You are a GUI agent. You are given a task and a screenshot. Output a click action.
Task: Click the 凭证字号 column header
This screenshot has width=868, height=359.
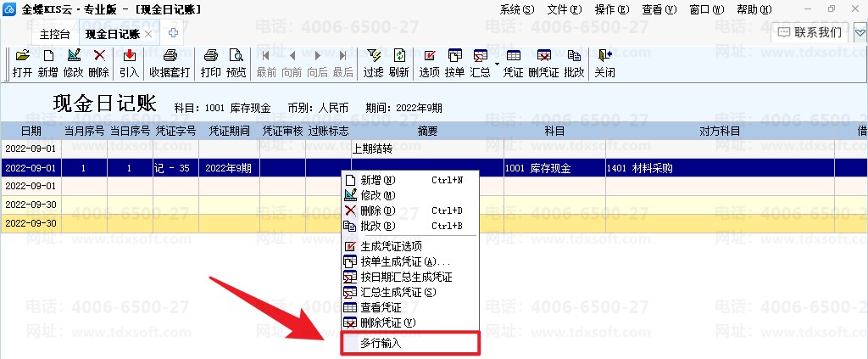[175, 131]
